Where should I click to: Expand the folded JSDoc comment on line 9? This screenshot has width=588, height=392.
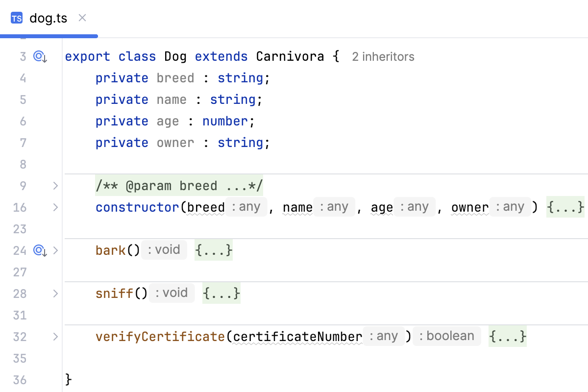coord(55,186)
